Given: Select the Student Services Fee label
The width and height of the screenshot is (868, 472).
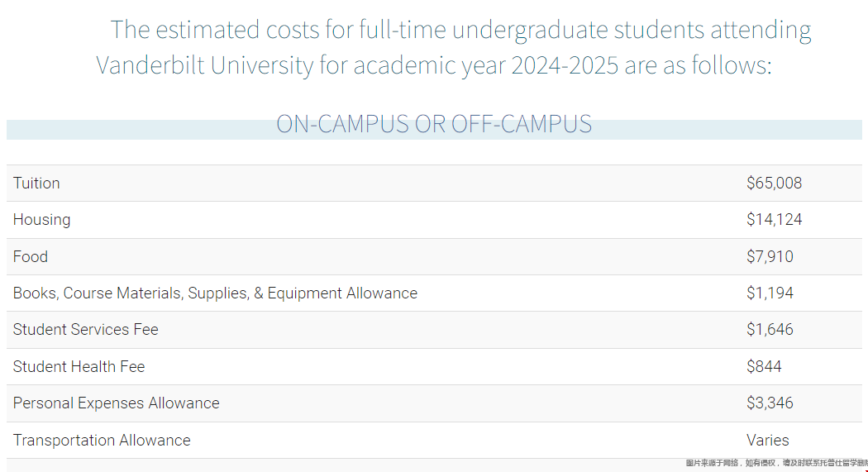Looking at the screenshot, I should pos(85,330).
